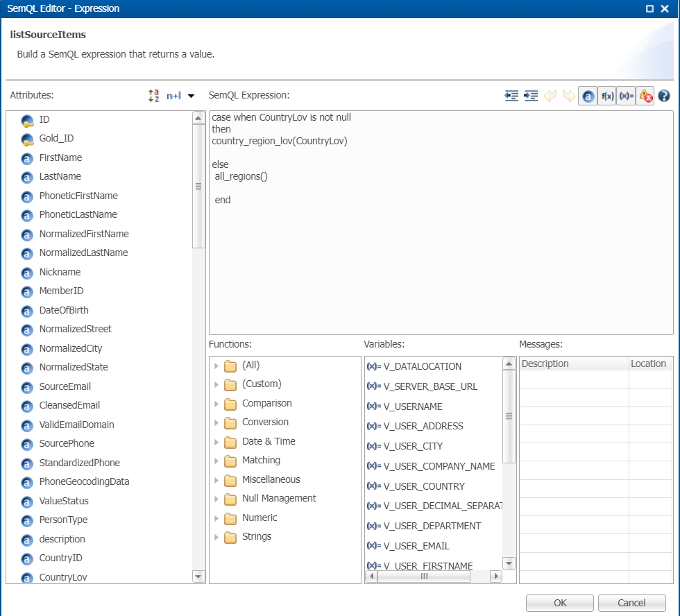Click the StandardizedPhone attribute icon
680x616 pixels.
[x=27, y=464]
